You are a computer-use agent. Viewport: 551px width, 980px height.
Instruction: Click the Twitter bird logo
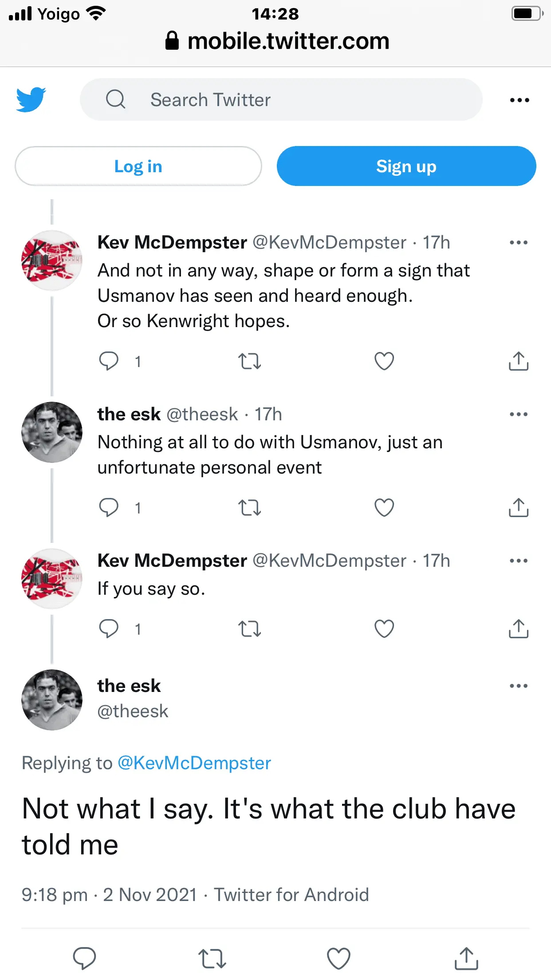pos(31,99)
